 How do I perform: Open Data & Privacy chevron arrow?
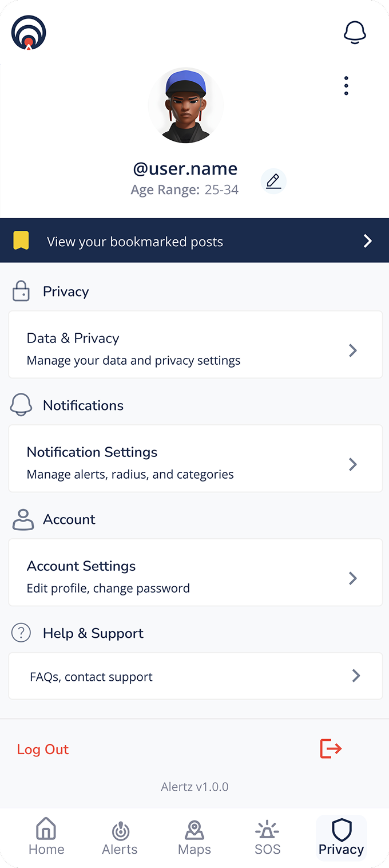[353, 350]
